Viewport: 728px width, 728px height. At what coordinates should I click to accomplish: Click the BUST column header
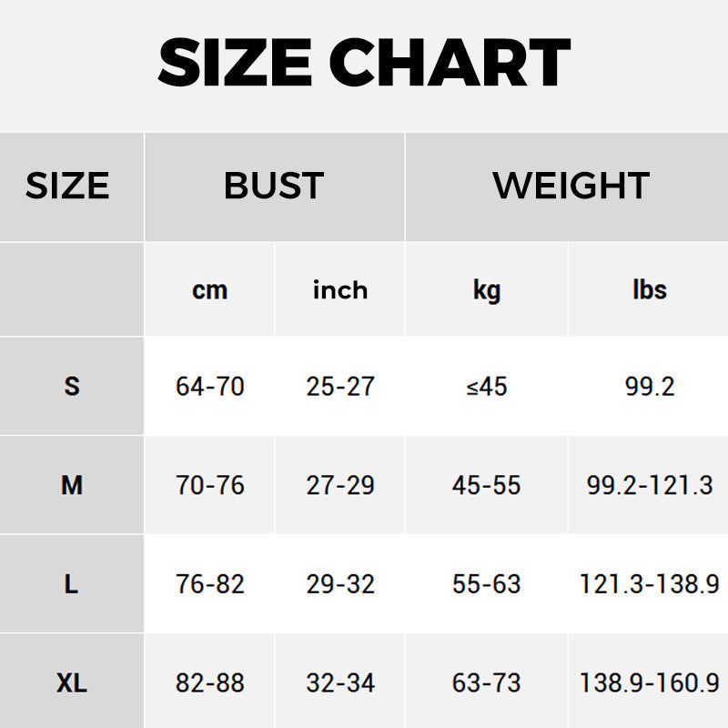(x=274, y=186)
